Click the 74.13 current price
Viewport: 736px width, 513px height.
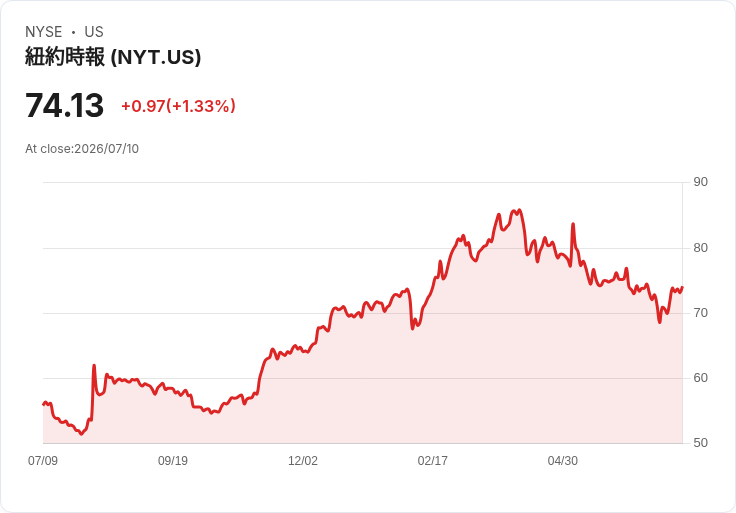point(64,105)
